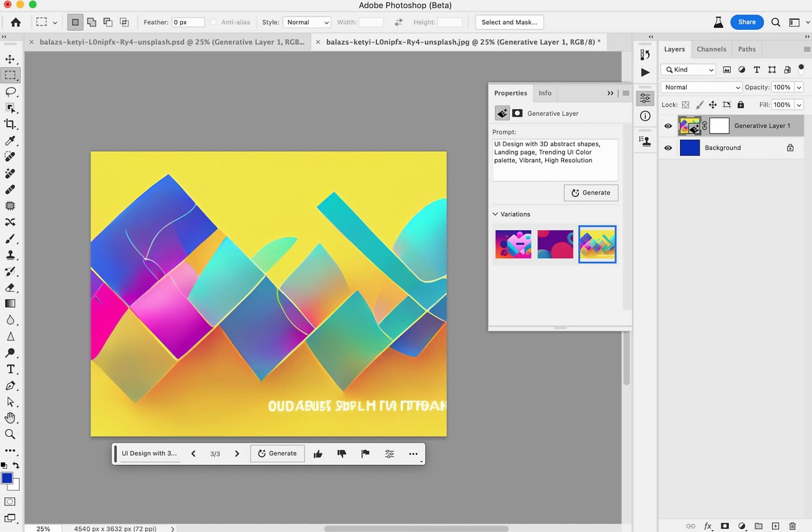
Task: Open the Style dropdown set to Normal
Action: 307,22
